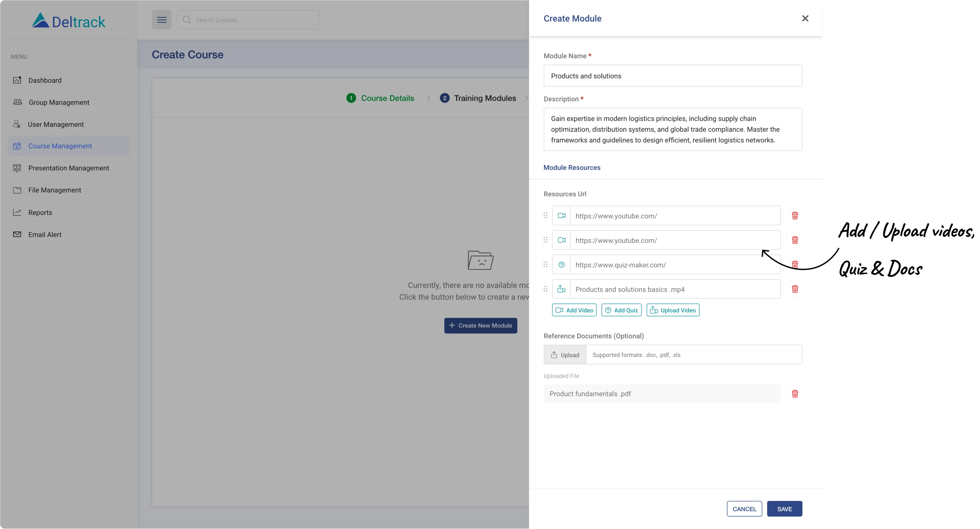Delete uploaded Product fundamentals .pdf file
Image resolution: width=980 pixels, height=529 pixels.
click(x=795, y=394)
